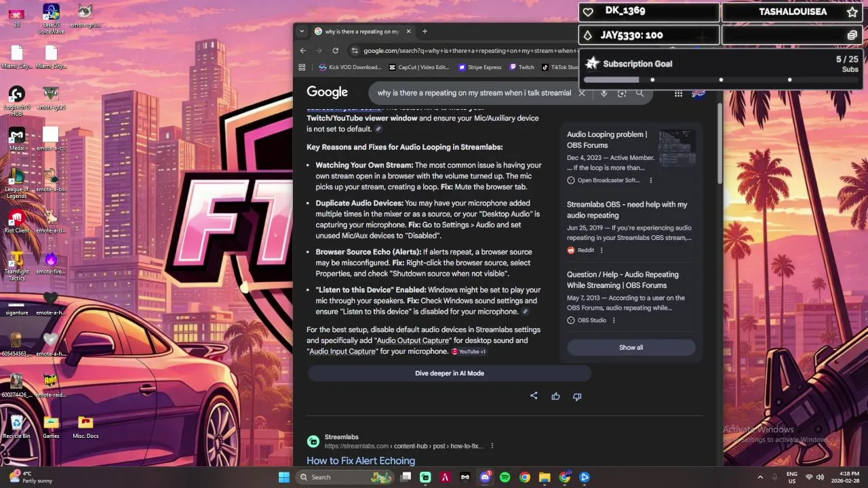This screenshot has height=488, width=868.
Task: Open the EaseUS VoiceWave desktop shortcut
Action: [51, 19]
